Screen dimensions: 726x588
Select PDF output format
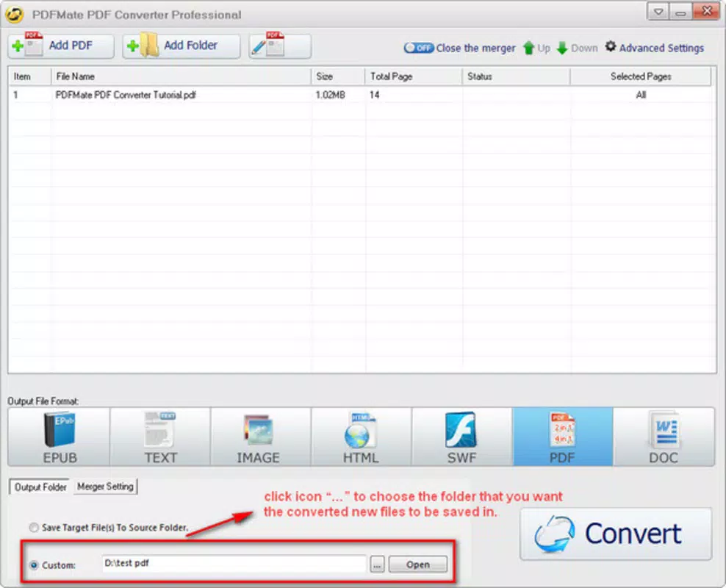[563, 437]
